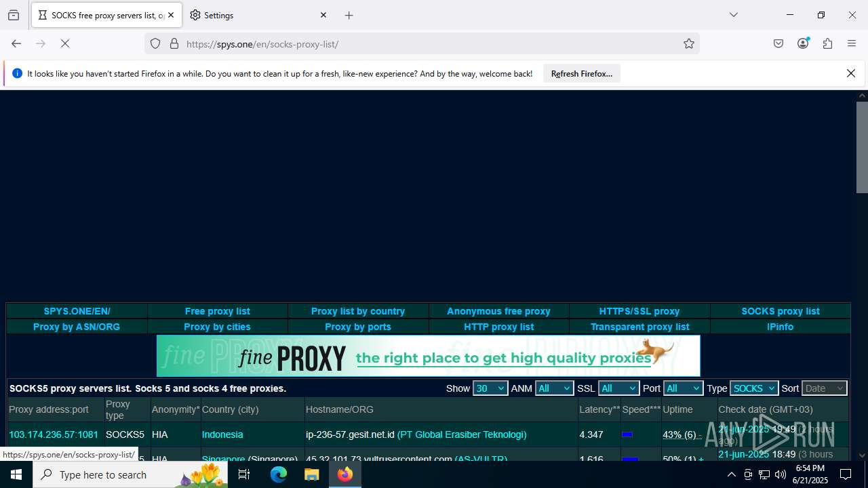This screenshot has height=488, width=868.
Task: View site security padlock info
Action: tap(174, 43)
